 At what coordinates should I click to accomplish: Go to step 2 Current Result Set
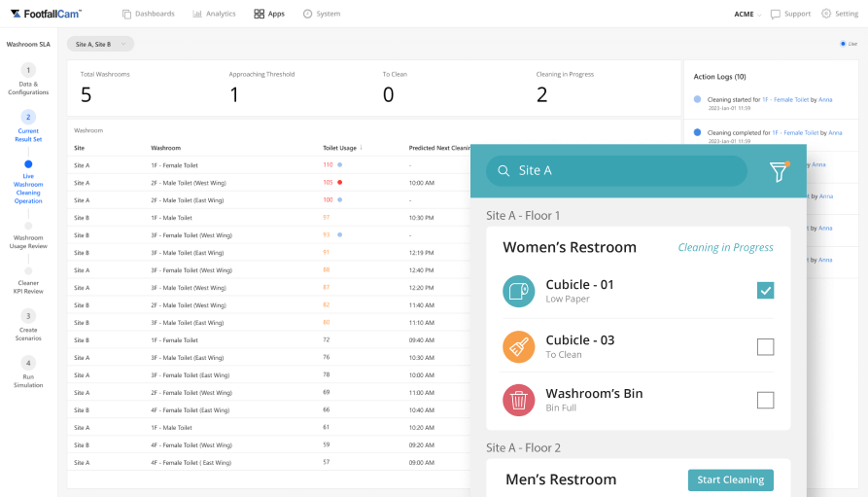(28, 126)
